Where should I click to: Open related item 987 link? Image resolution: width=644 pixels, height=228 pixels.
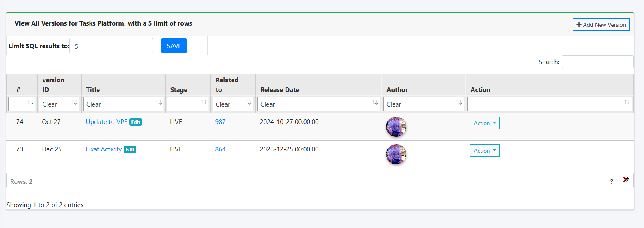pos(220,122)
